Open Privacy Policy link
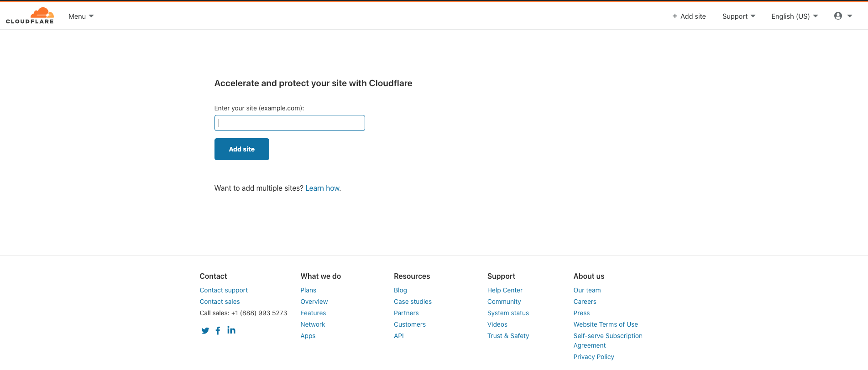 (x=594, y=357)
